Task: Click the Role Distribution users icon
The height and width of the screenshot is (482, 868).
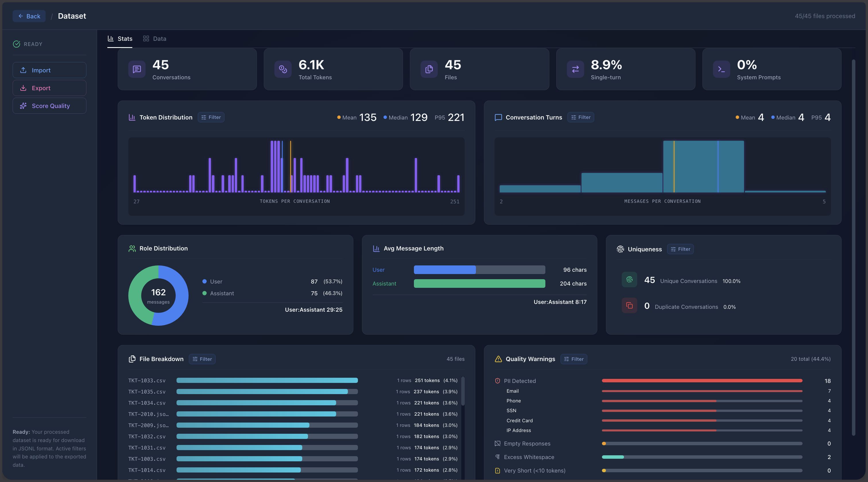Action: point(132,248)
